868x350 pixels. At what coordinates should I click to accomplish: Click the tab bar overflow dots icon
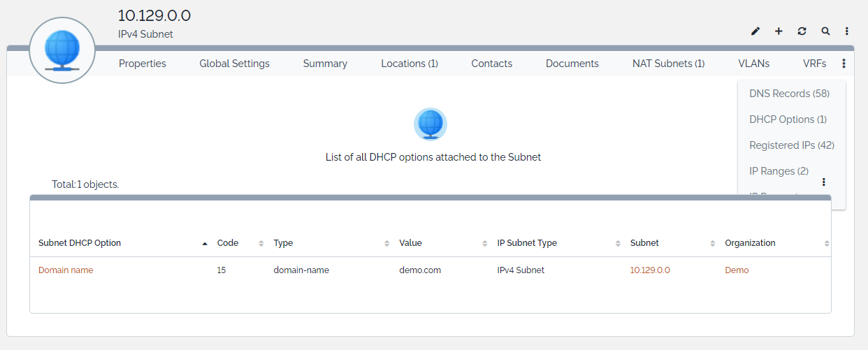point(844,64)
